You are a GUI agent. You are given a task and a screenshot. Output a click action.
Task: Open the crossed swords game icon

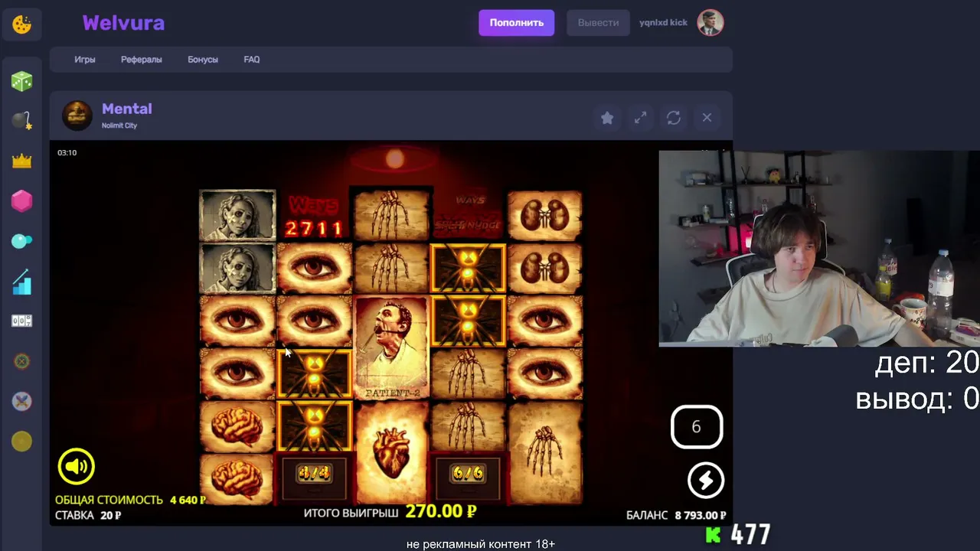pyautogui.click(x=21, y=401)
